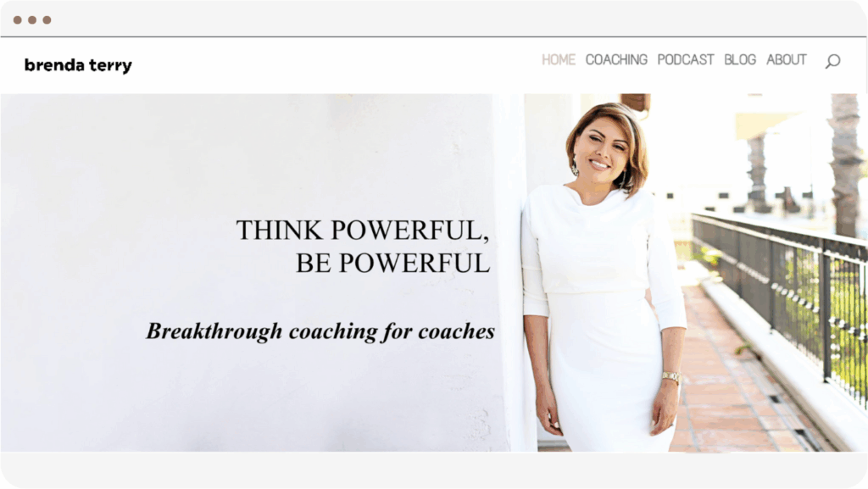The width and height of the screenshot is (868, 489).
Task: Open the ABOUT nav link
Action: 786,59
